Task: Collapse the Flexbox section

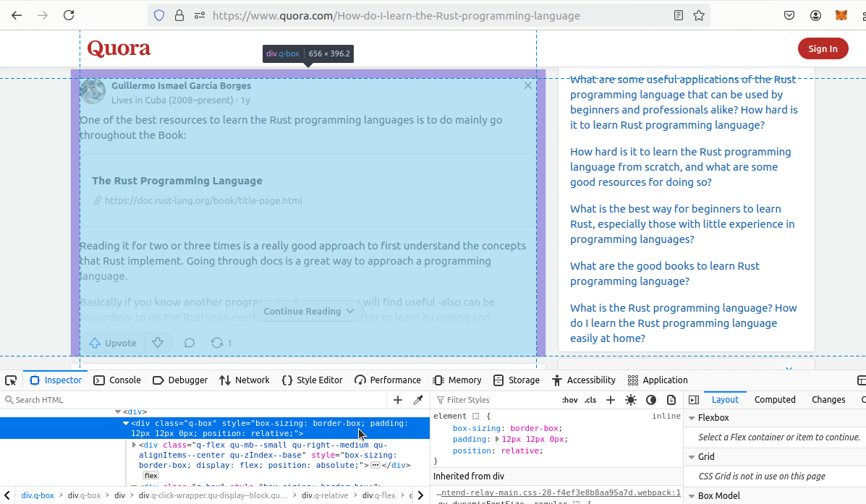Action: [692, 418]
